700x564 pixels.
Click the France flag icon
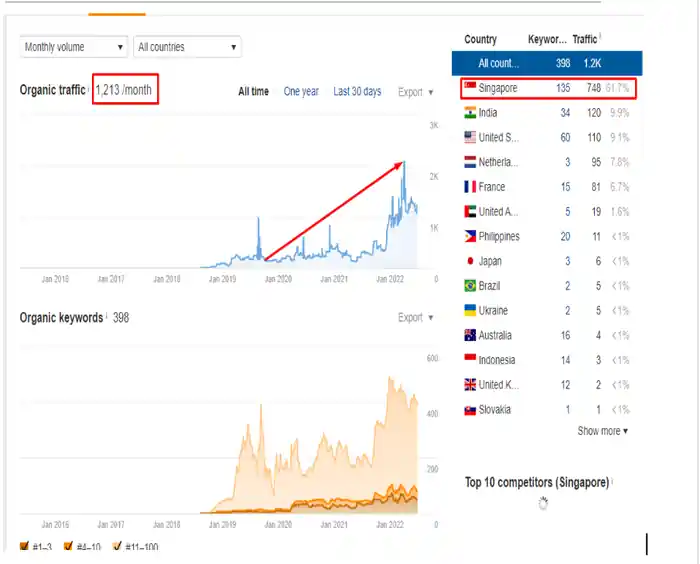point(470,187)
